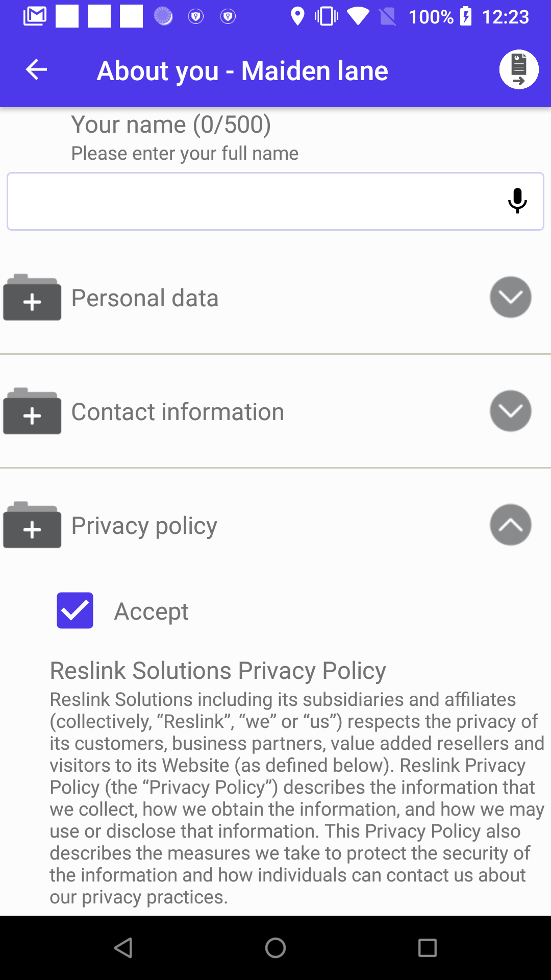551x980 pixels.
Task: Tap the Contact information folder icon
Action: coord(32,411)
